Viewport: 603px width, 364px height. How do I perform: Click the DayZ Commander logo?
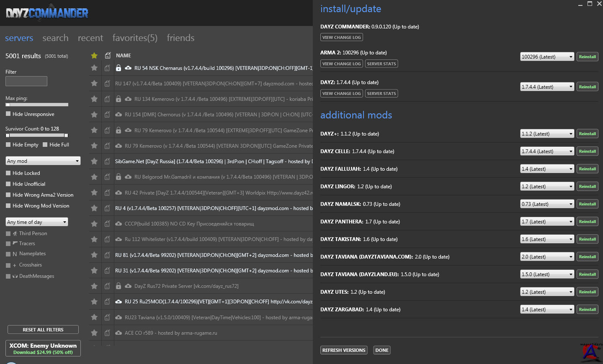coord(47,13)
